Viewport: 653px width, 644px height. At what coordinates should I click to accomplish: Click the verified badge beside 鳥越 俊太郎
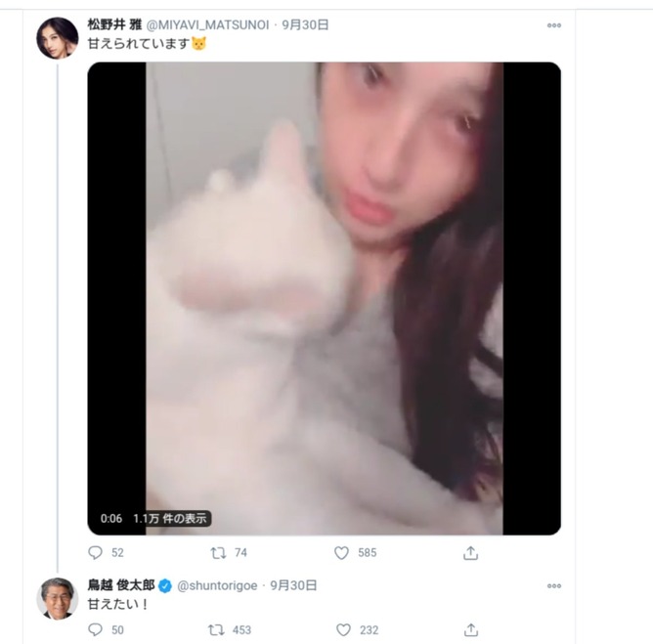point(165,586)
